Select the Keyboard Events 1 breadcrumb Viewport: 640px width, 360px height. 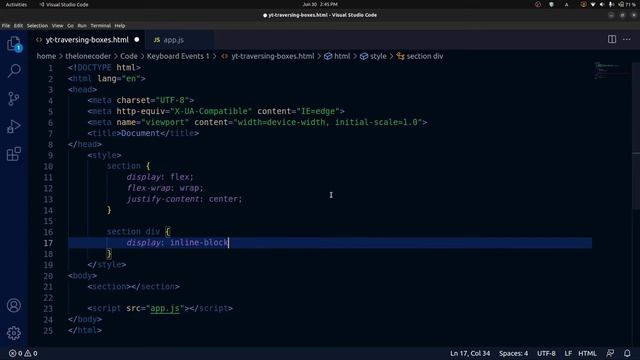pos(178,56)
